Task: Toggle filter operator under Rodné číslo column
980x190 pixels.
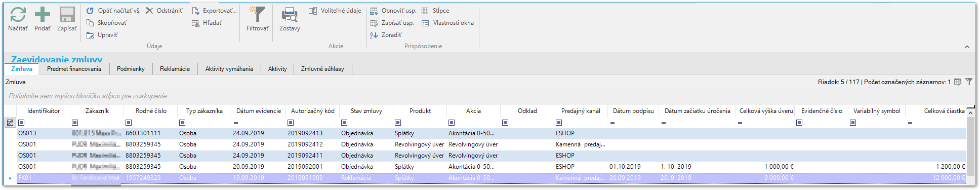Action: [x=129, y=123]
